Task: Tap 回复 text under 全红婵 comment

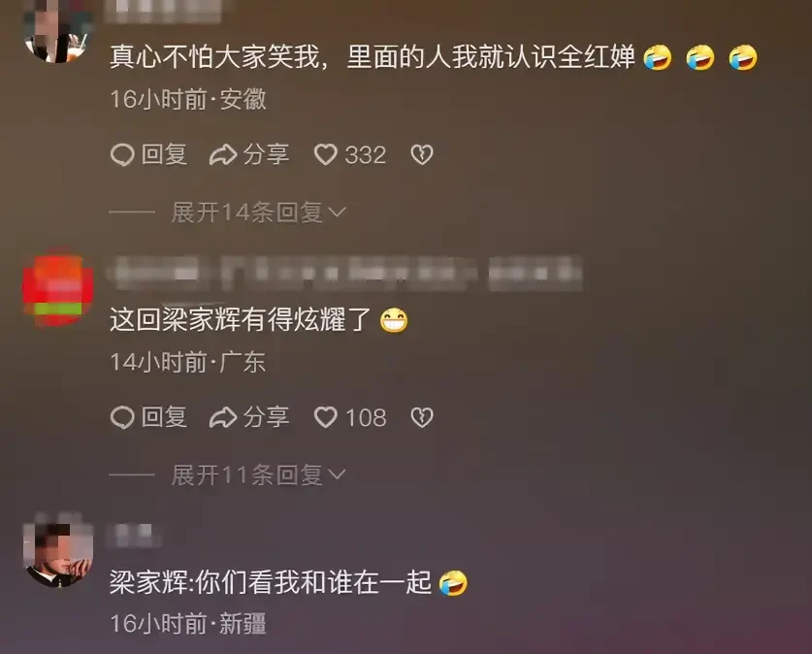Action: [x=164, y=155]
